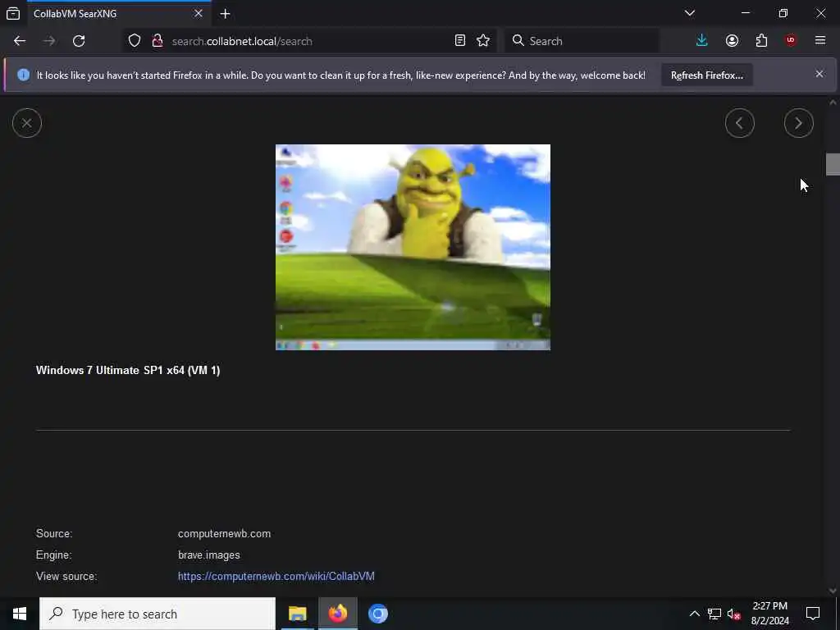Image resolution: width=840 pixels, height=630 pixels.
Task: Open the Firefox application hamburger menu
Action: tap(820, 41)
